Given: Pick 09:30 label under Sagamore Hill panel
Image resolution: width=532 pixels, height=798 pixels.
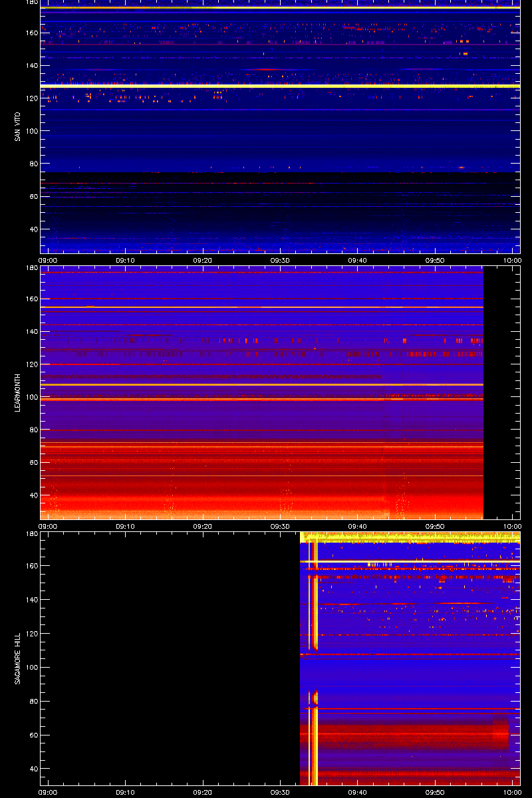Looking at the screenshot, I should 280,792.
